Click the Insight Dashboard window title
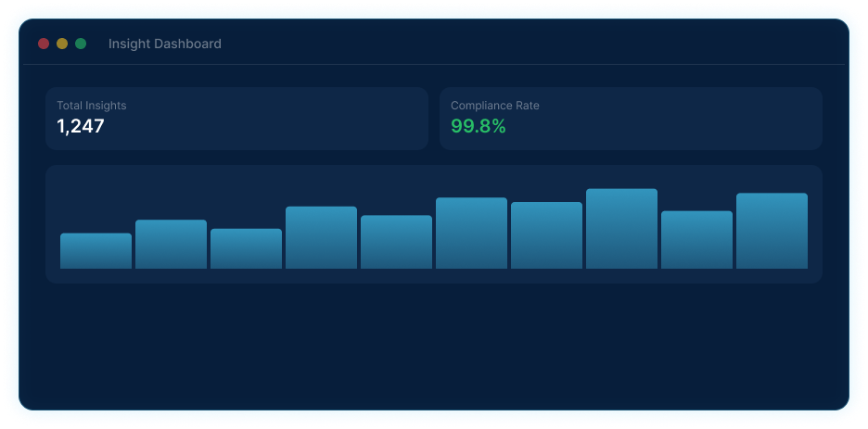The height and width of the screenshot is (429, 868). pyautogui.click(x=164, y=44)
